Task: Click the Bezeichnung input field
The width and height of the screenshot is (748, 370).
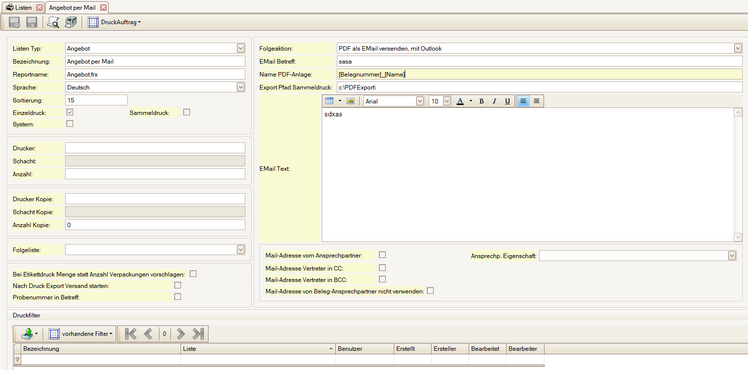Action: pos(155,61)
